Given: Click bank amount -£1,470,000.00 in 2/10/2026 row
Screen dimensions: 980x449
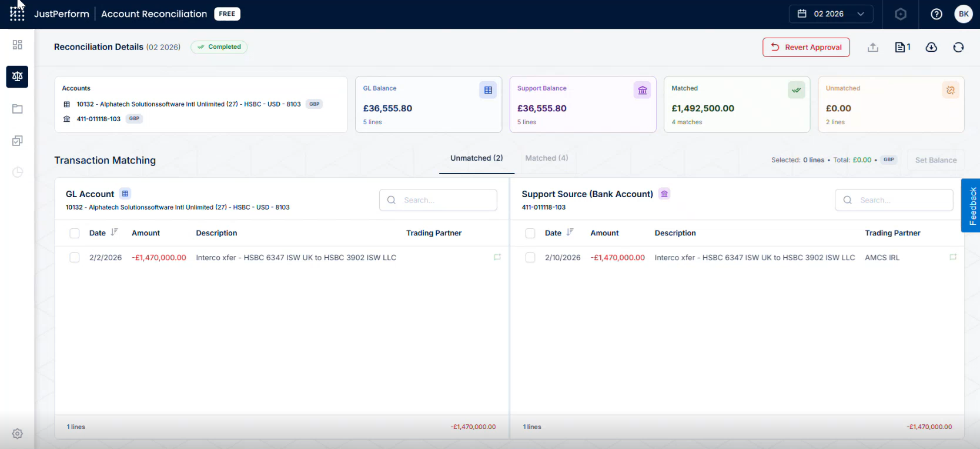Looking at the screenshot, I should [617, 258].
